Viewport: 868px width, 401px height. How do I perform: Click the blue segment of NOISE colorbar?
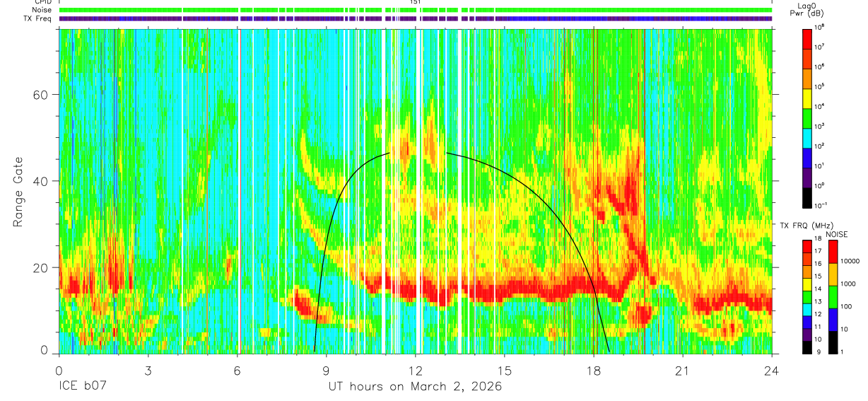(x=833, y=319)
